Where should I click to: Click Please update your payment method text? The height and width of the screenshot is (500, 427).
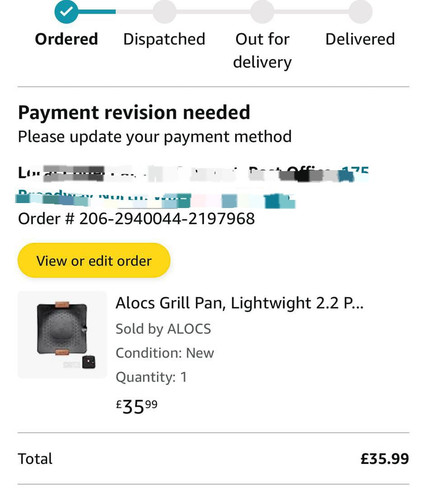point(155,137)
